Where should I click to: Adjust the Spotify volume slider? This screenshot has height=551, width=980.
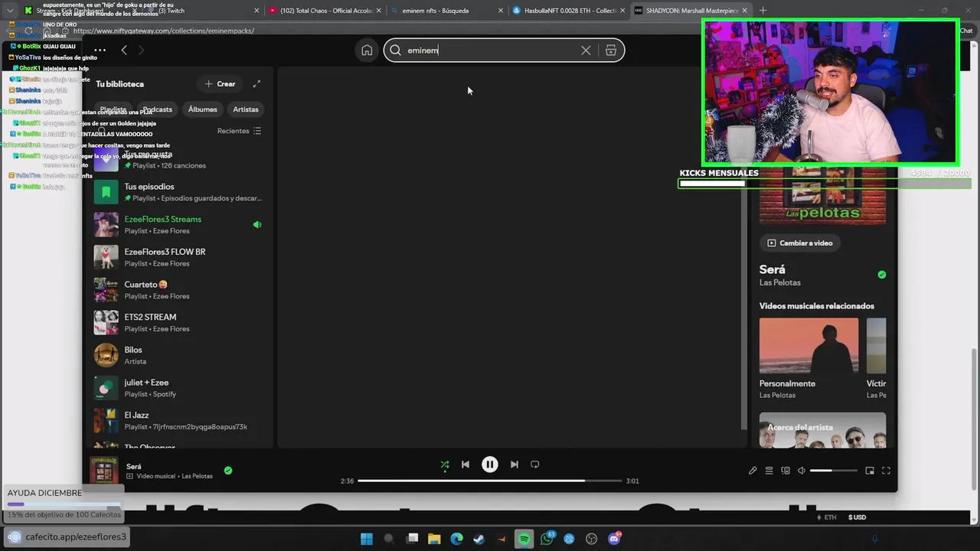833,471
